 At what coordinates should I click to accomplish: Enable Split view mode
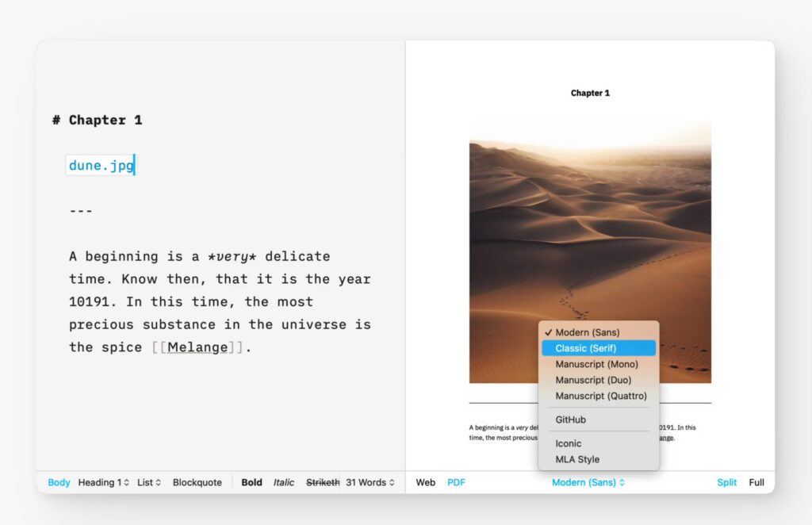click(726, 482)
